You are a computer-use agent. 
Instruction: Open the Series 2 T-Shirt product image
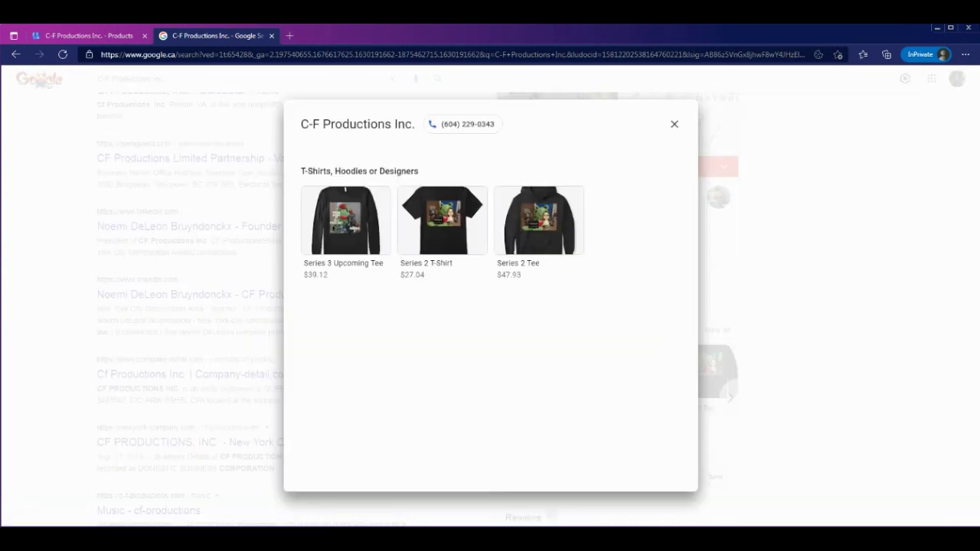point(442,220)
